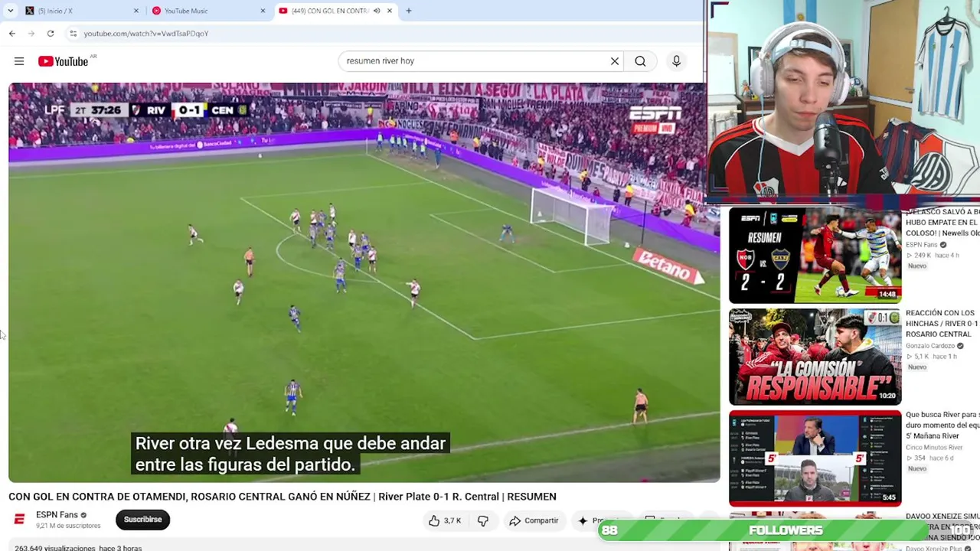Open the Newells 2-2 Boca resumen thumbnail
Viewport: 980px width, 551px height.
815,255
